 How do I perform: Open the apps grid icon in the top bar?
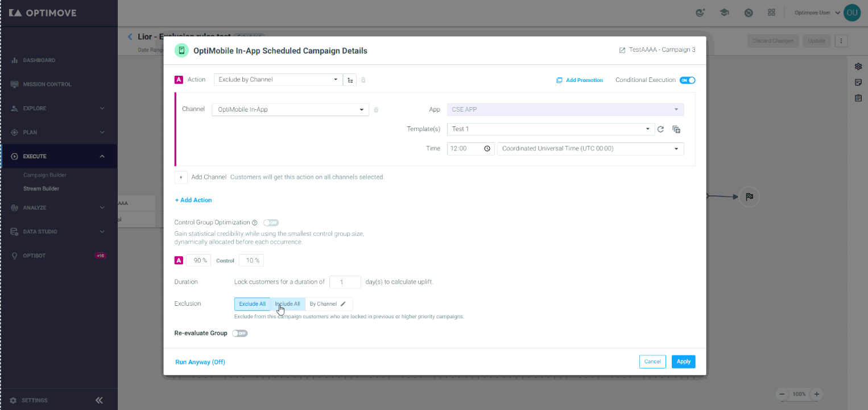click(771, 13)
